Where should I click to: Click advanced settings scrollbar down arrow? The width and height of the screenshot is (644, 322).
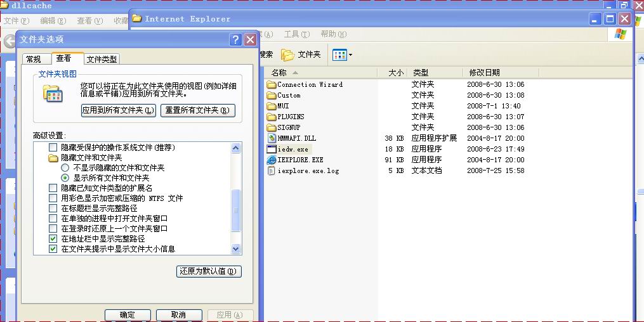[236, 248]
